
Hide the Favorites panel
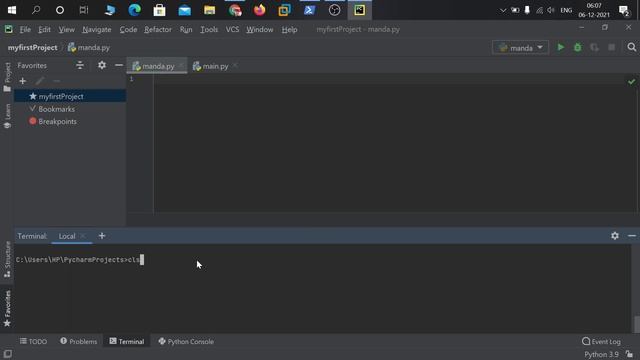click(119, 65)
